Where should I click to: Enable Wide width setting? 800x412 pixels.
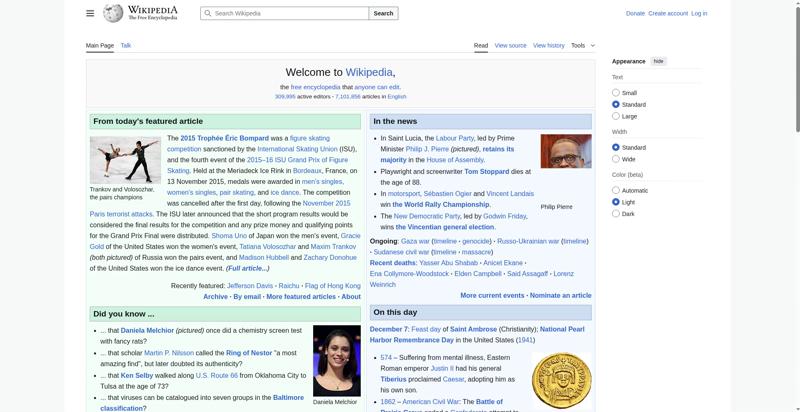pos(616,159)
